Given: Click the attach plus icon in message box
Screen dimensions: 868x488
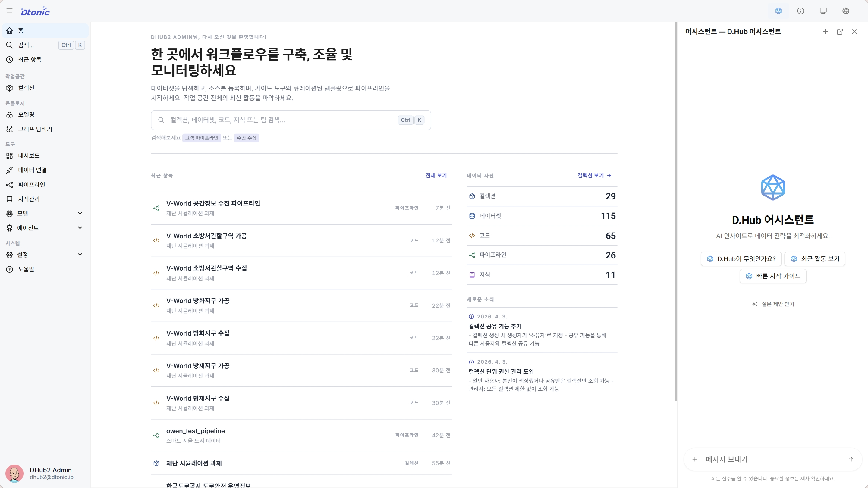Looking at the screenshot, I should [695, 459].
